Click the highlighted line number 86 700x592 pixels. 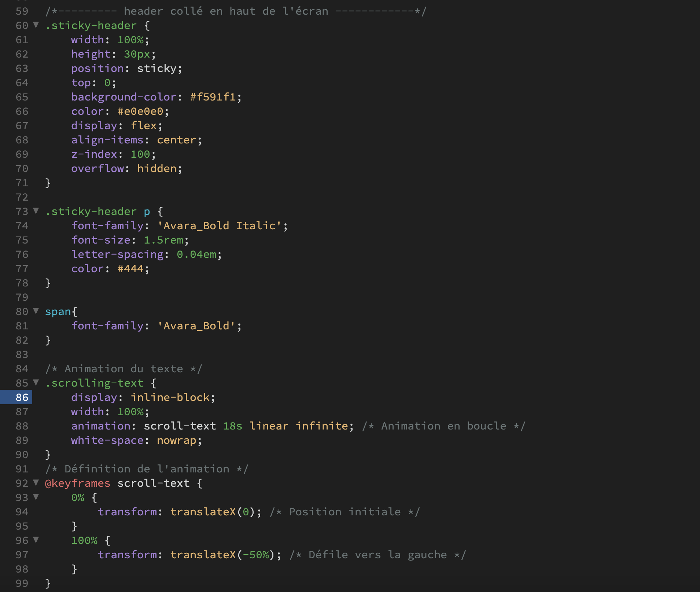tap(22, 397)
